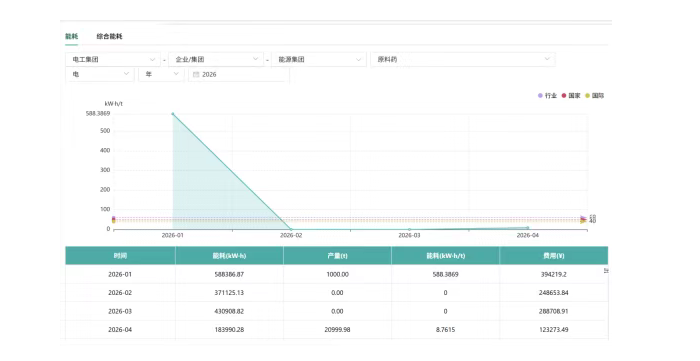Click the 8.7615 unit consumption cell
This screenshot has width=700, height=361.
[445, 330]
